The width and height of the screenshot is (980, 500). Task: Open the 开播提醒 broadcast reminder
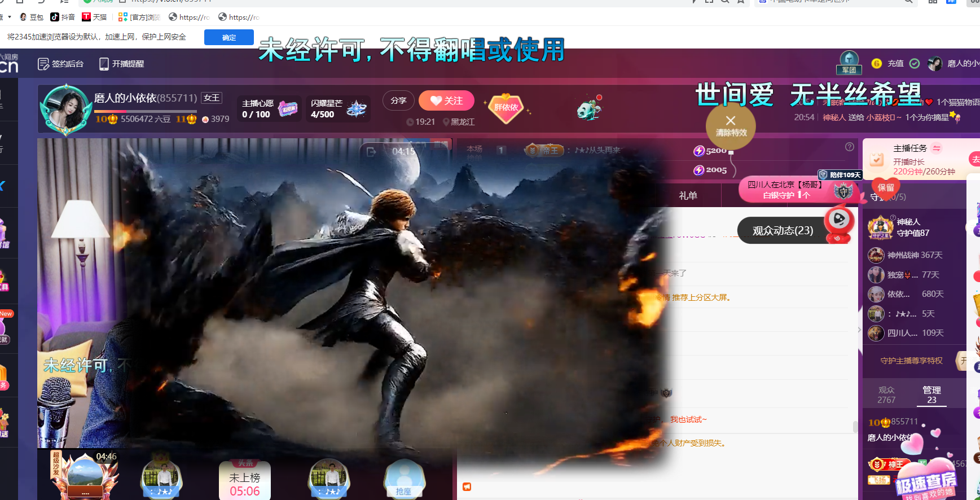tap(121, 64)
